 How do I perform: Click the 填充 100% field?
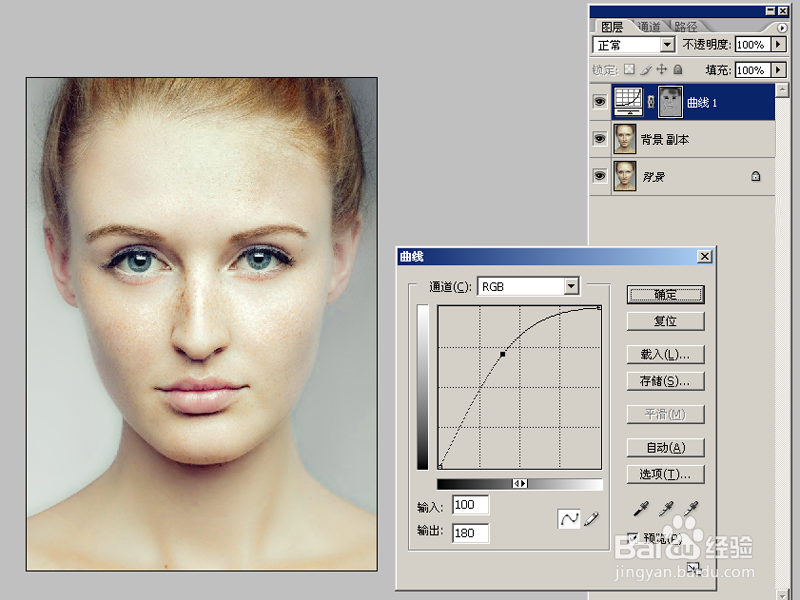[753, 69]
